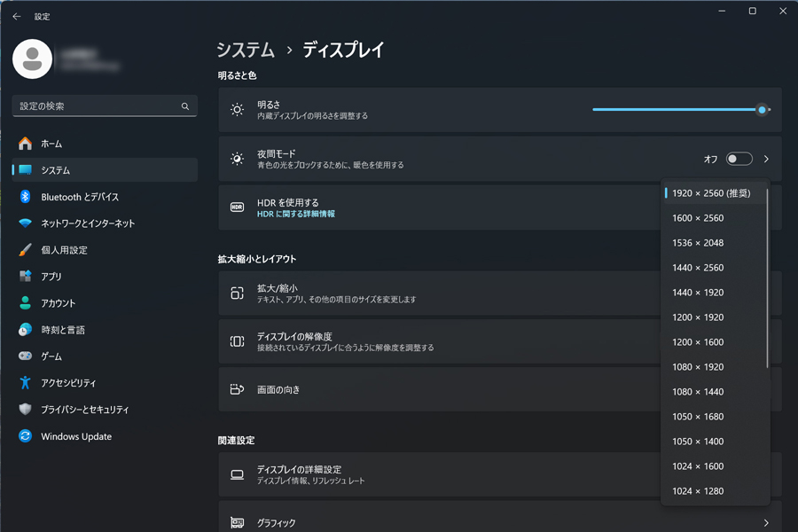Click the back arrow icon at top
Screen dimensions: 798x532
point(17,16)
